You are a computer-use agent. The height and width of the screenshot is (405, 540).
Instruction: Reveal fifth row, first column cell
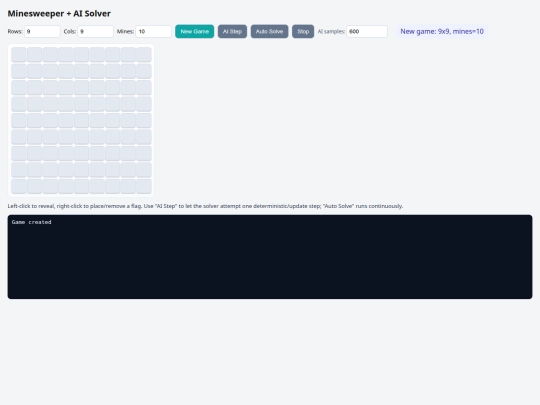point(19,121)
